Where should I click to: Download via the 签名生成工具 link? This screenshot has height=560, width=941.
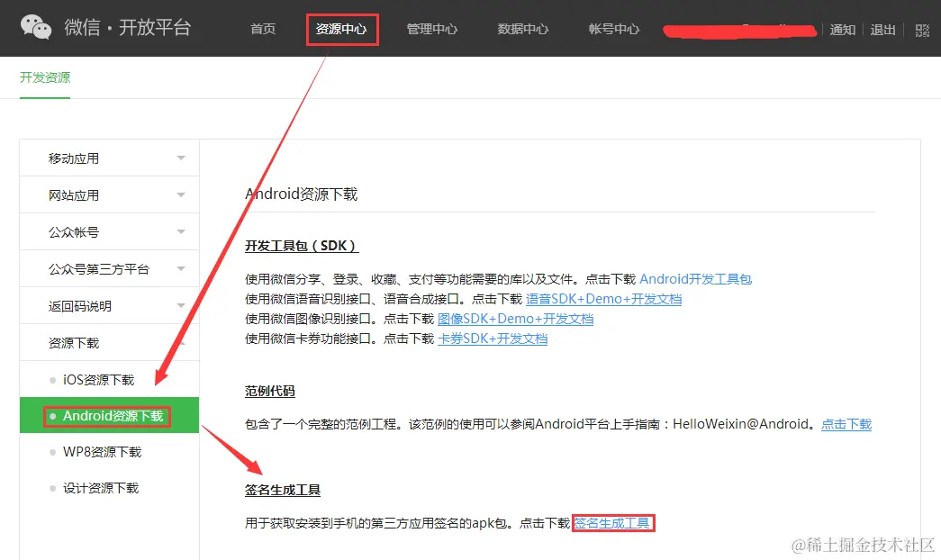pyautogui.click(x=613, y=523)
